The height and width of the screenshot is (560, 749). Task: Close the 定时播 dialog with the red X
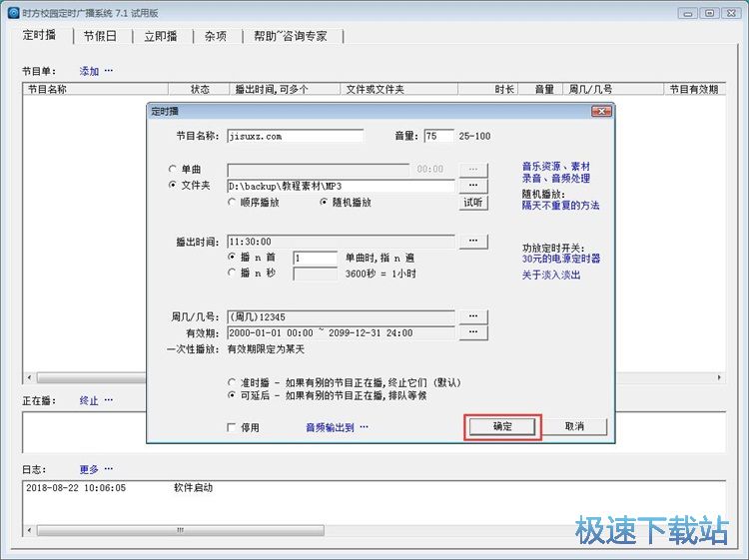click(601, 111)
